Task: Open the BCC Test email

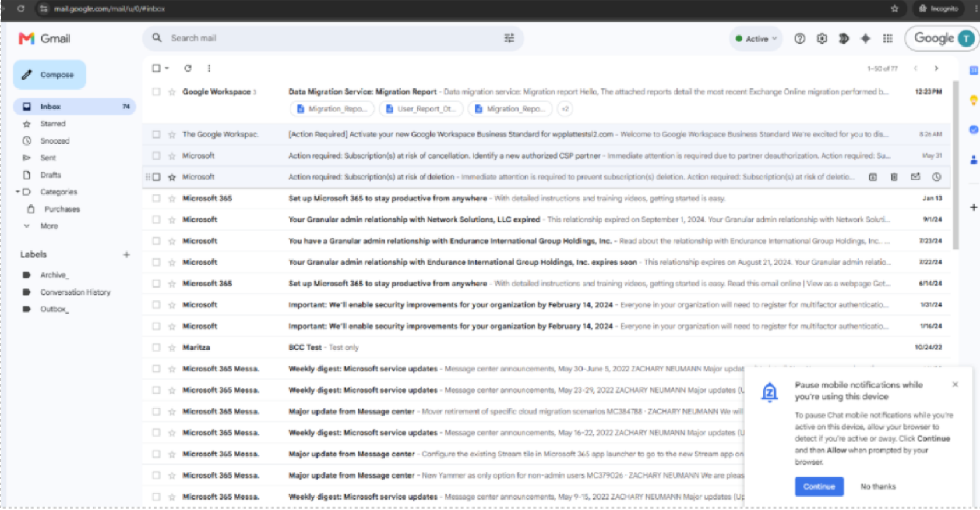Action: (x=548, y=348)
